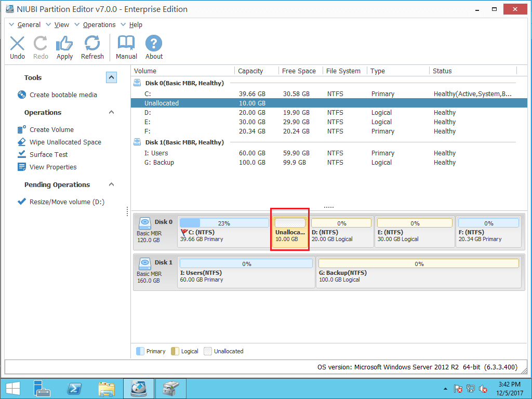This screenshot has height=399, width=532.
Task: Select the G: Backup row
Action: [329, 163]
